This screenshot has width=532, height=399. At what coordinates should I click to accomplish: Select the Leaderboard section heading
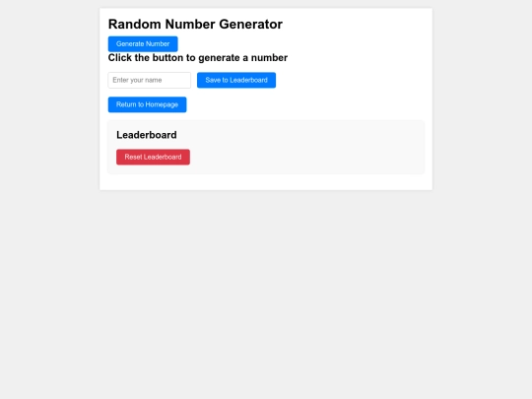coord(147,135)
